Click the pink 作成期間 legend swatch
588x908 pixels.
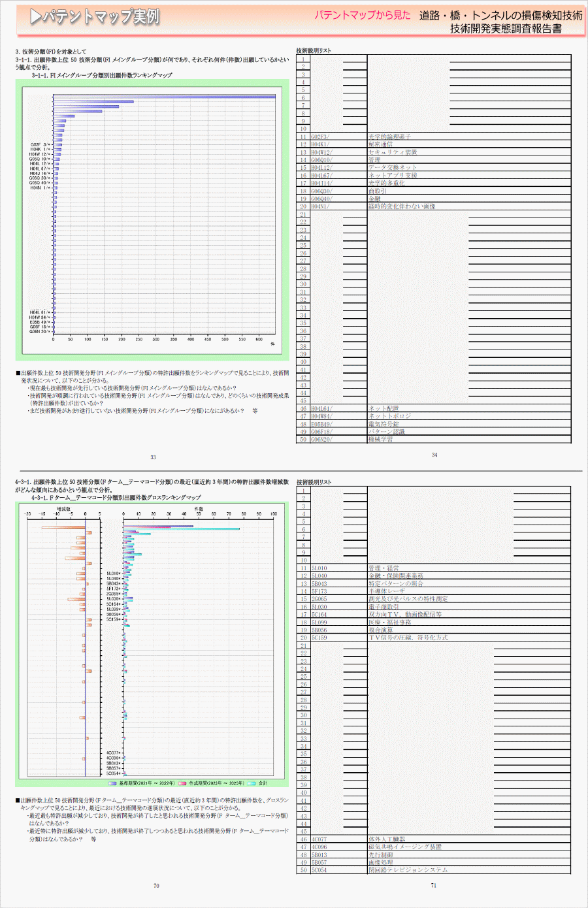tap(182, 783)
